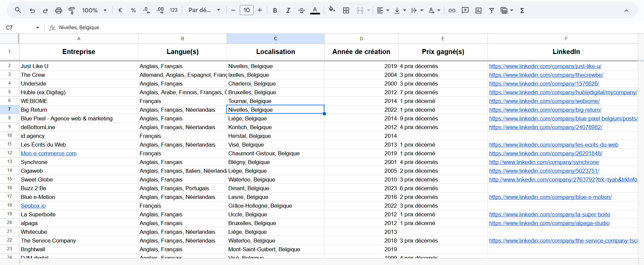Format cell as euro currency
644x265 pixels.
point(120,10)
